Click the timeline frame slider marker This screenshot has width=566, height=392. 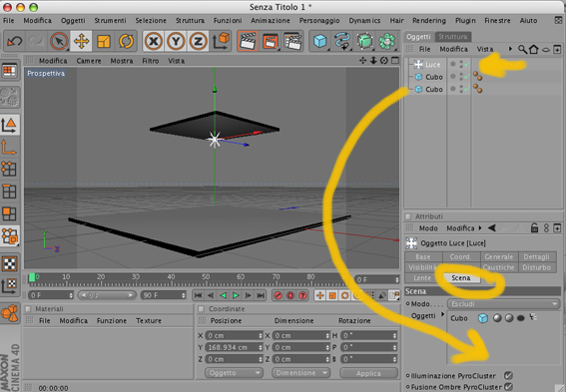coord(32,277)
